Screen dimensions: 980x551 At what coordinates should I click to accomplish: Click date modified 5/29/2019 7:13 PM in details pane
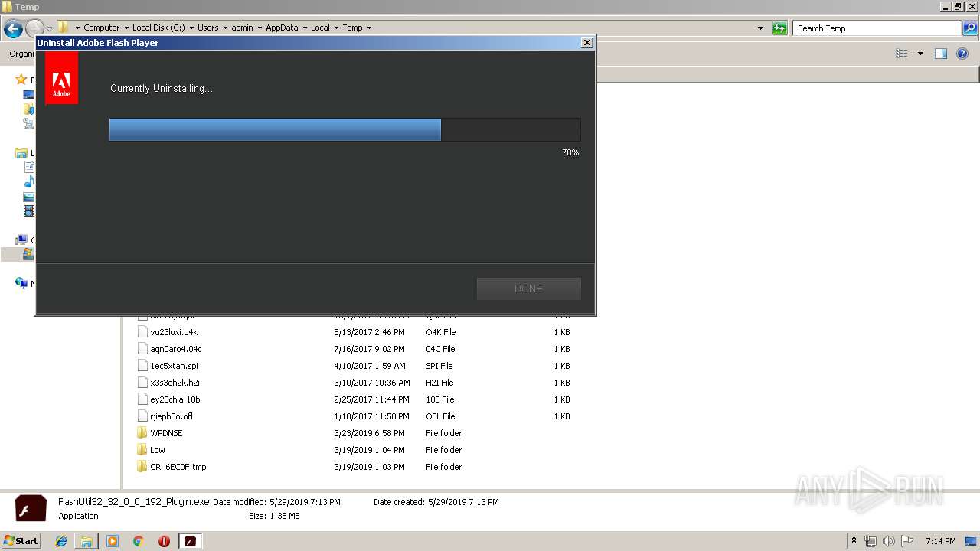[305, 502]
